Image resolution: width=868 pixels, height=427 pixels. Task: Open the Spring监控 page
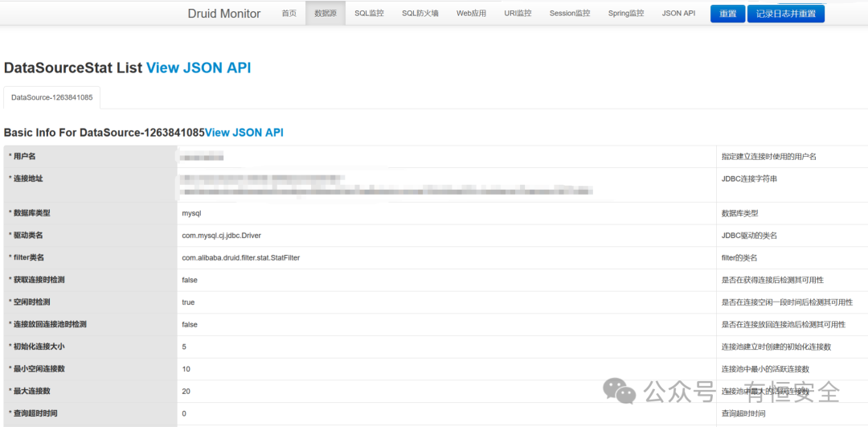(x=625, y=14)
